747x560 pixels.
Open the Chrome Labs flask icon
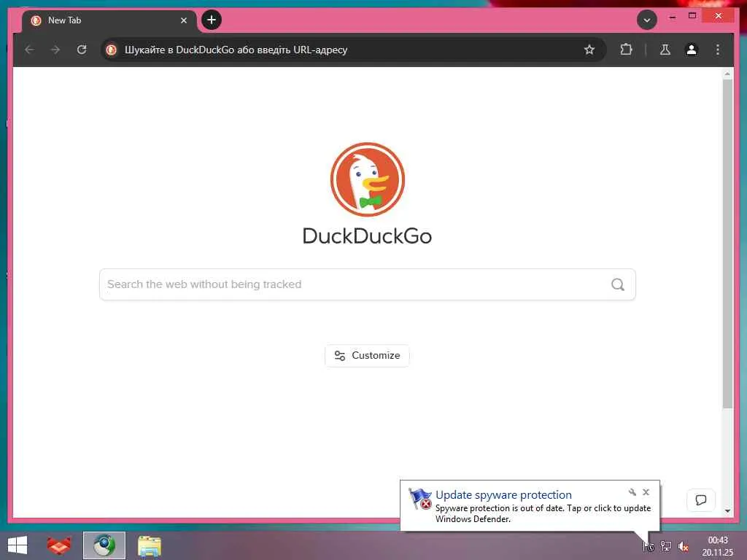tap(665, 50)
